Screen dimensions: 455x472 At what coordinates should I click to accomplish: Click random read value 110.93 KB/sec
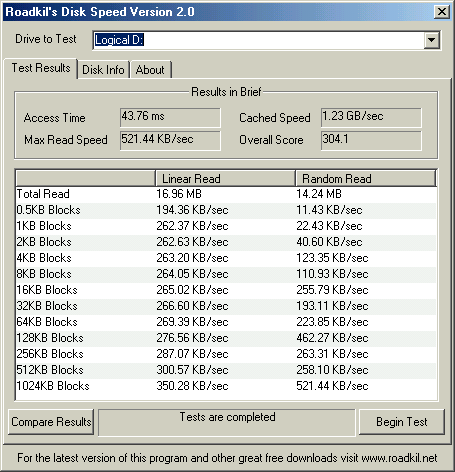(332, 274)
